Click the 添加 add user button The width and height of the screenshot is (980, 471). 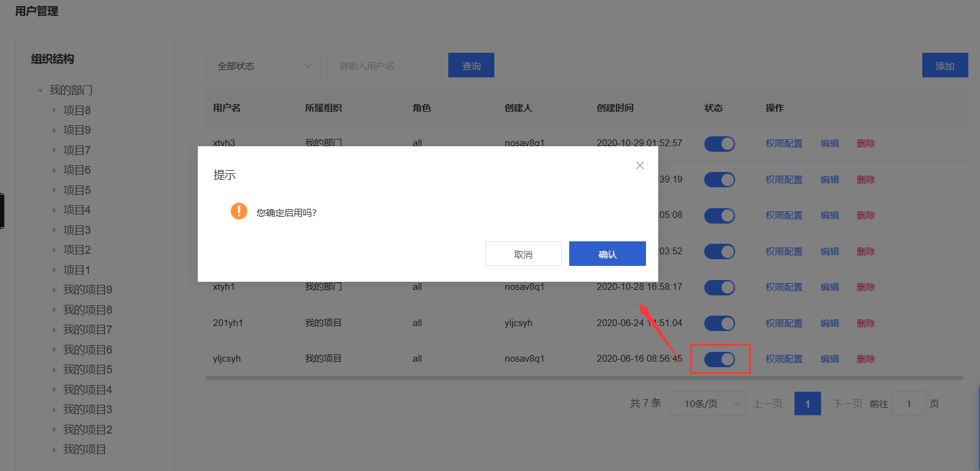tap(945, 65)
